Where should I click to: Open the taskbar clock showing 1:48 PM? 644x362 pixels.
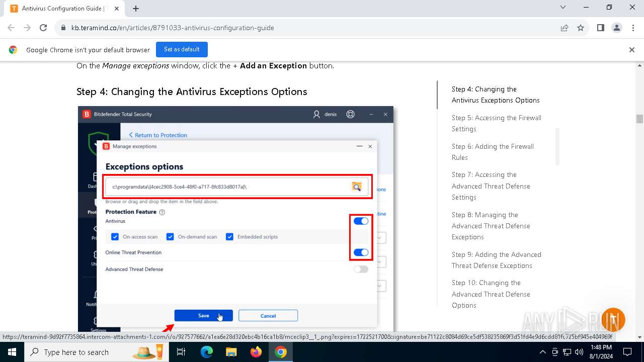pos(601,352)
